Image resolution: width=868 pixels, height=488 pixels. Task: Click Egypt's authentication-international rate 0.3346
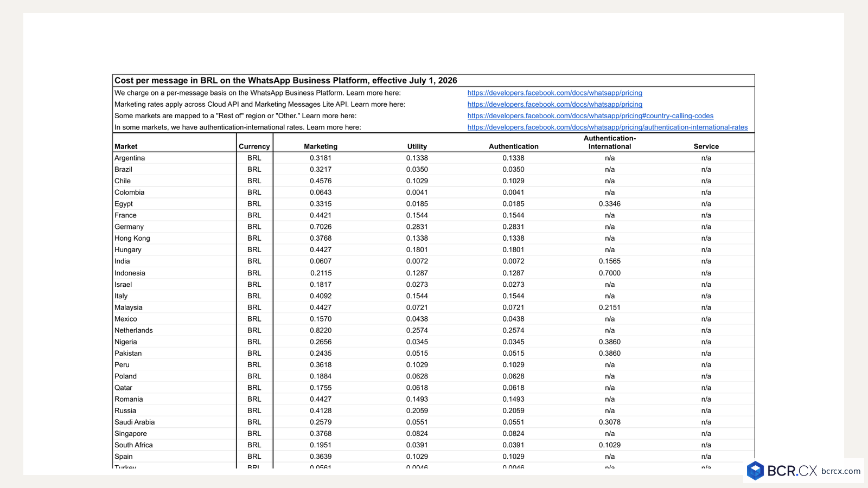(x=610, y=204)
